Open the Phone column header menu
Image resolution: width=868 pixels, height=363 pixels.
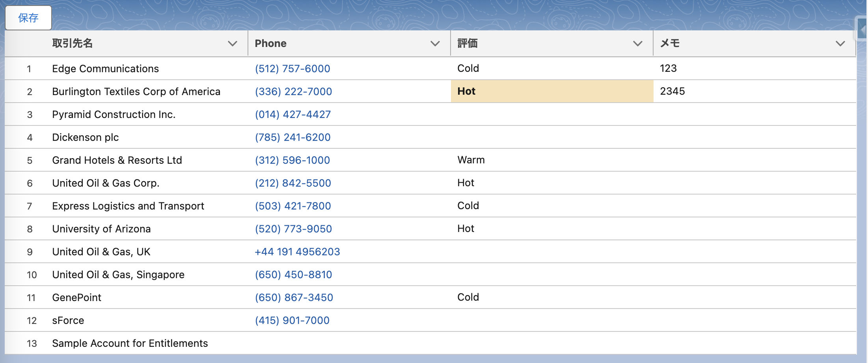tap(435, 43)
